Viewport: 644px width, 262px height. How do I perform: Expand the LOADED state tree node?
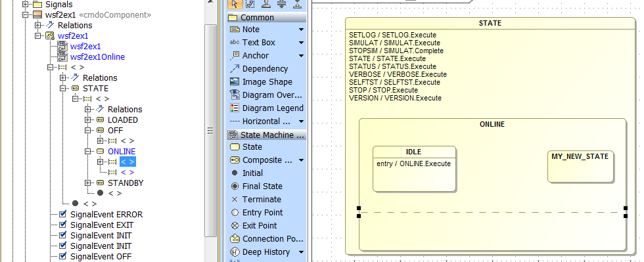click(87, 120)
